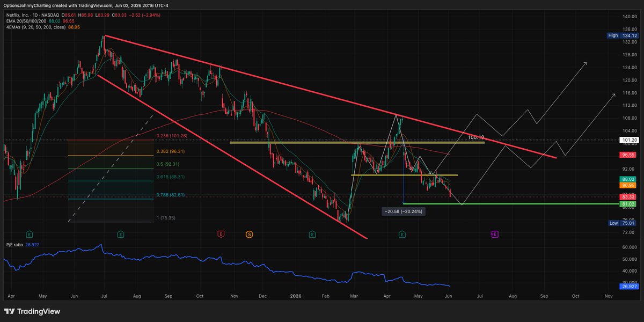
Task: Click the green earnings marker near late January 2026
Action: pyautogui.click(x=312, y=235)
